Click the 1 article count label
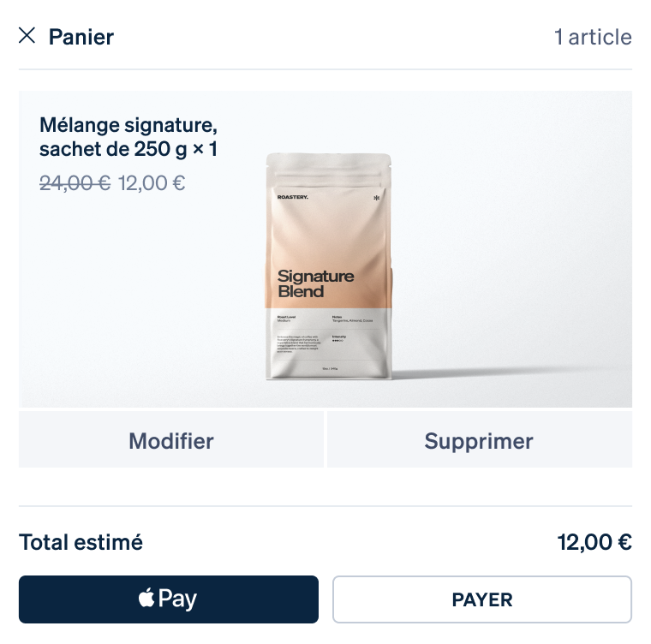 click(x=593, y=37)
